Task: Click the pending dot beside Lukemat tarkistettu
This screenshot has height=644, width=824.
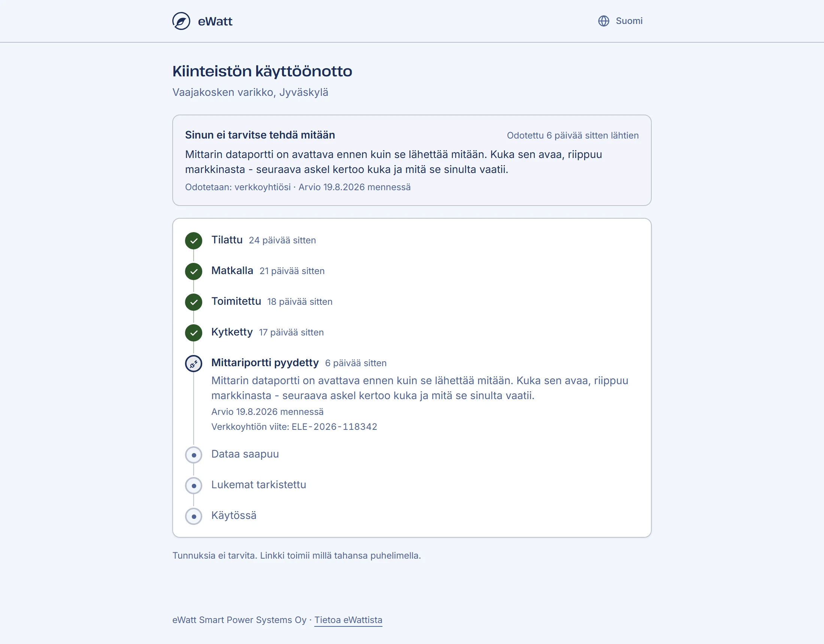Action: (x=194, y=486)
